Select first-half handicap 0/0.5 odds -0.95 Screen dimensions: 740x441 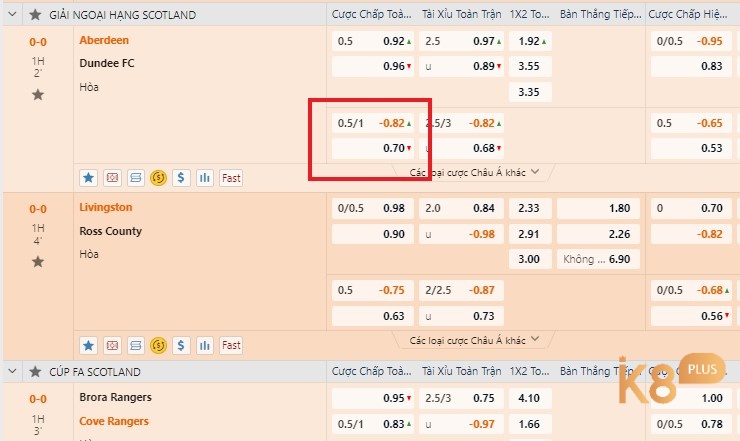(x=691, y=41)
